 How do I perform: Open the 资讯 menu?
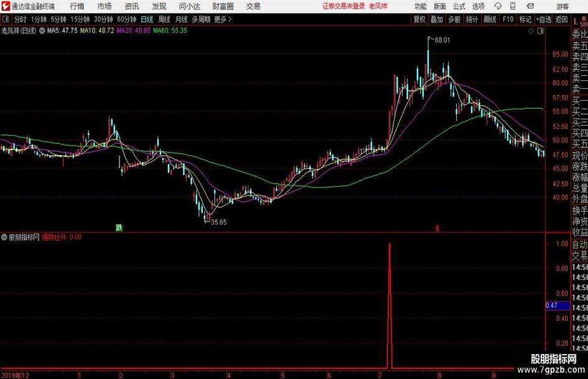coord(132,6)
